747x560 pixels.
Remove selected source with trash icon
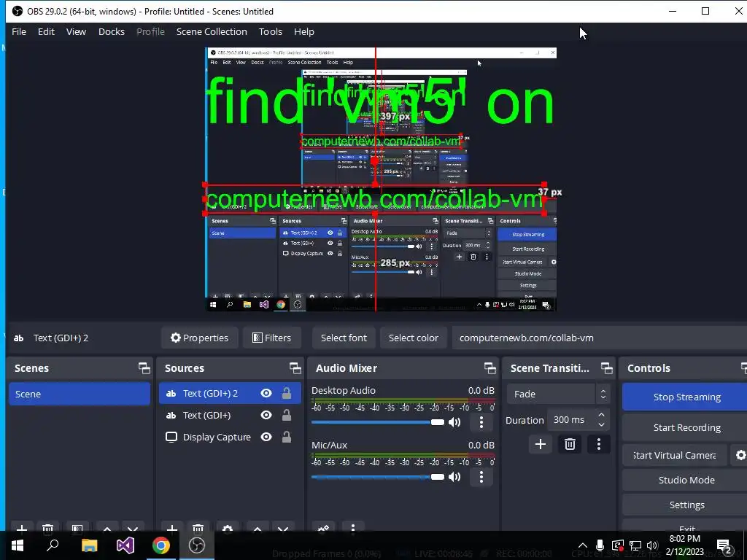pyautogui.click(x=198, y=528)
